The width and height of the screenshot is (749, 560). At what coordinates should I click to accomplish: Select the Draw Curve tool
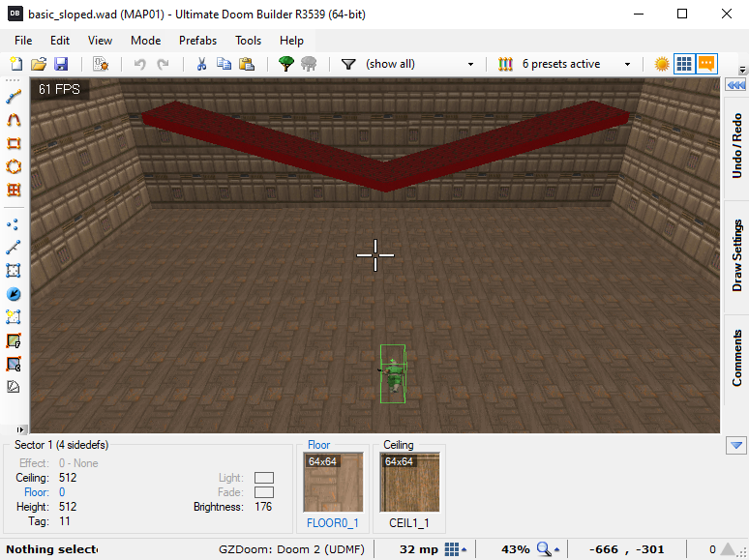(x=14, y=120)
